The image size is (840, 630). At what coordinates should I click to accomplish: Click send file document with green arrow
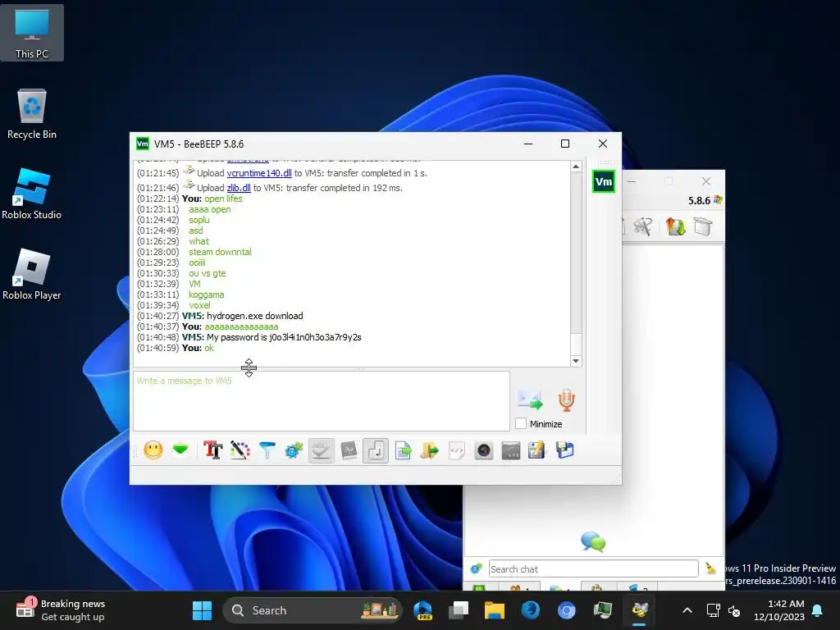click(403, 450)
